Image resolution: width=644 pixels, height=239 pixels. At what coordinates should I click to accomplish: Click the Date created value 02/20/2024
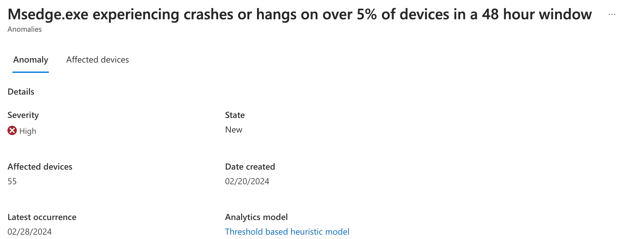247,181
